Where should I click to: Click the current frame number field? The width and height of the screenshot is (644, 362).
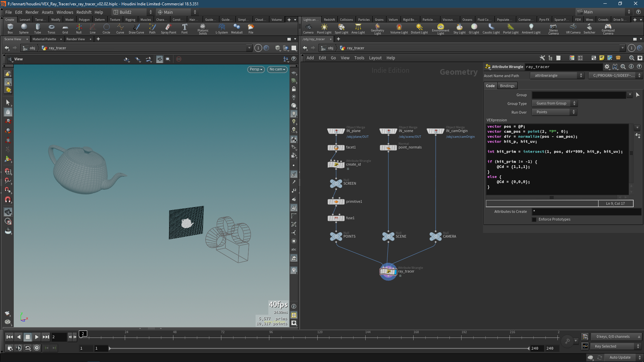(59, 337)
